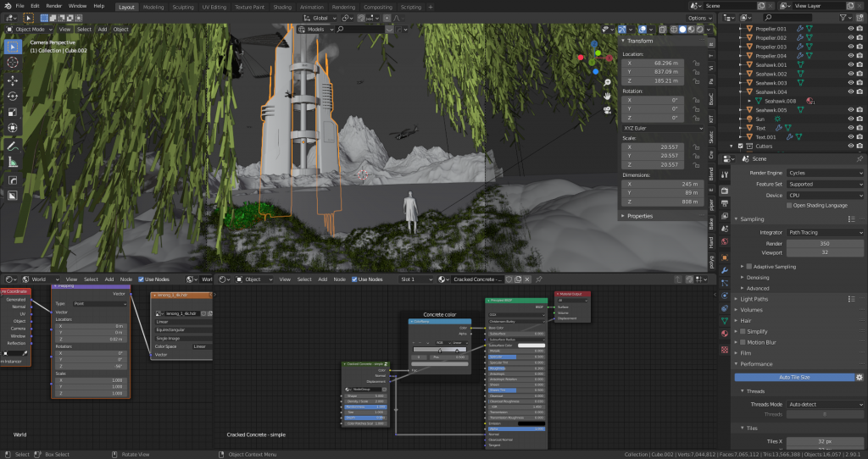Open the Texture properties tab

(725, 350)
